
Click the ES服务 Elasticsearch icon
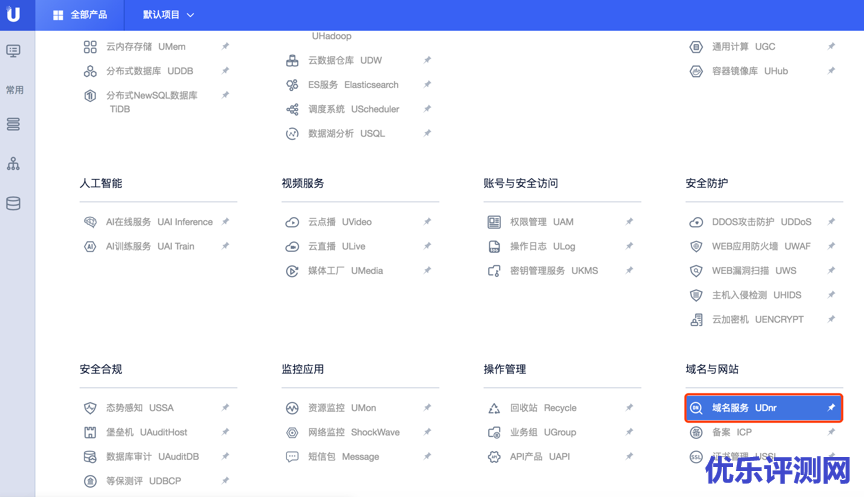pos(292,85)
